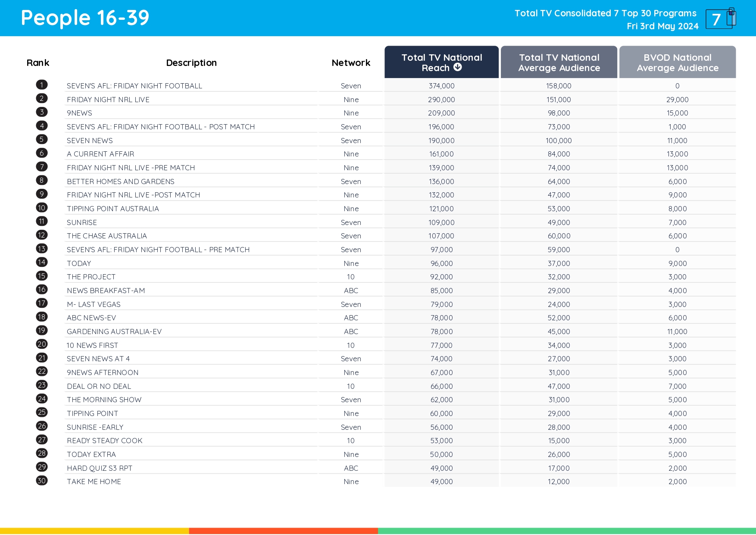This screenshot has height=535, width=756.
Task: Expand the Description column header
Action: point(191,63)
